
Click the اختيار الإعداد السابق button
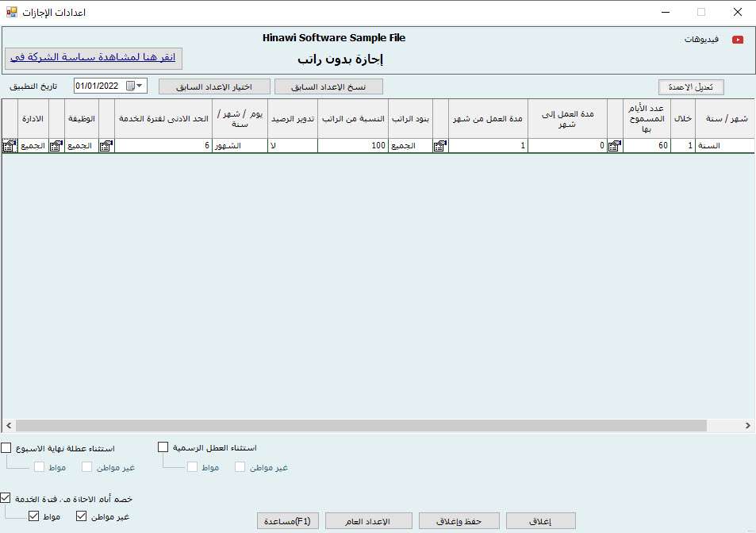point(214,86)
